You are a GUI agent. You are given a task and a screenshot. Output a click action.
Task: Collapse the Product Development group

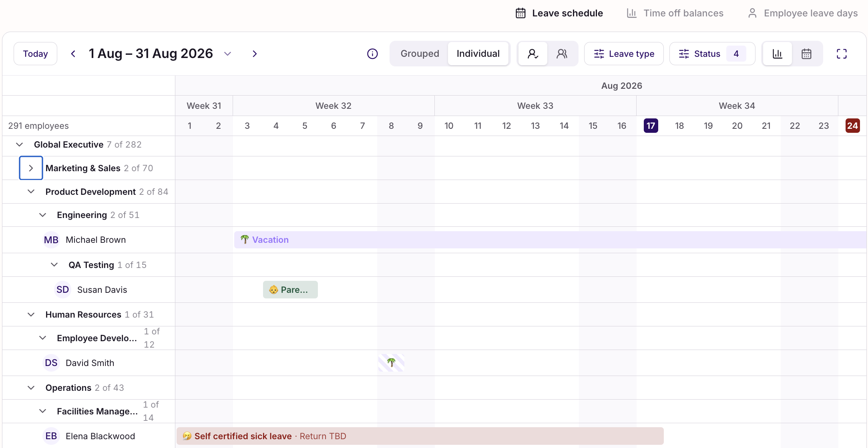[31, 192]
